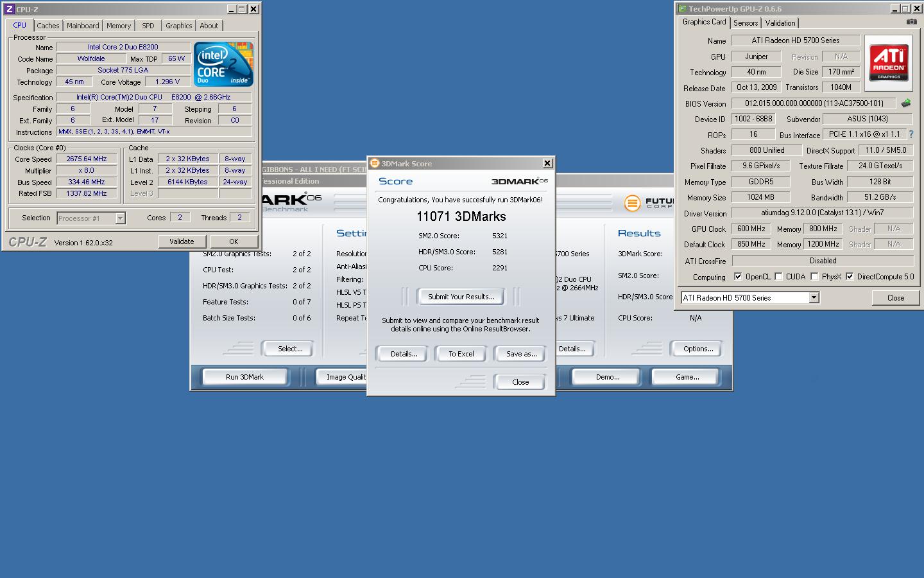Image resolution: width=924 pixels, height=578 pixels.
Task: Click the Bus Interface question mark help icon
Action: (x=911, y=134)
